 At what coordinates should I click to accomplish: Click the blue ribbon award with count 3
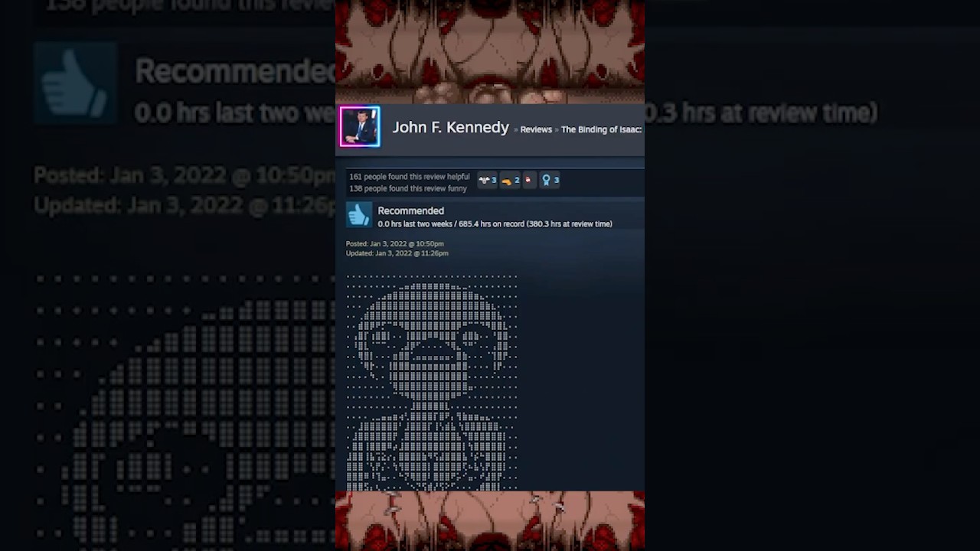[x=550, y=180]
